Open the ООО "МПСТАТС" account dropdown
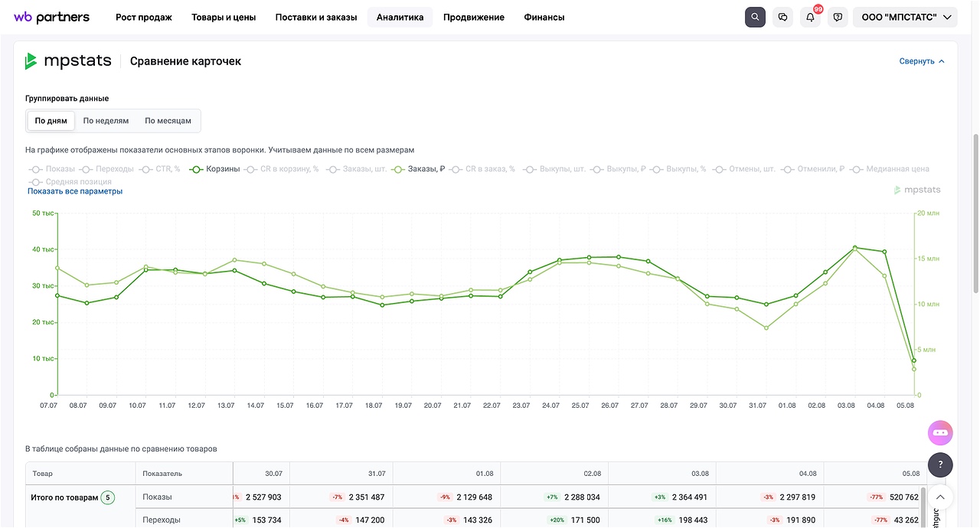The width and height of the screenshot is (980, 528). coord(905,17)
